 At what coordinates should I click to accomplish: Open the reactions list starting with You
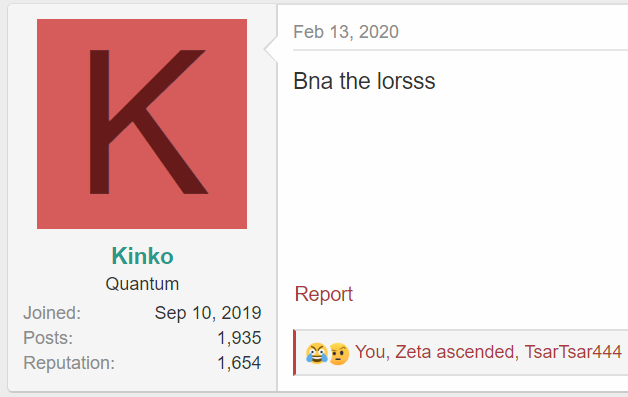click(488, 352)
